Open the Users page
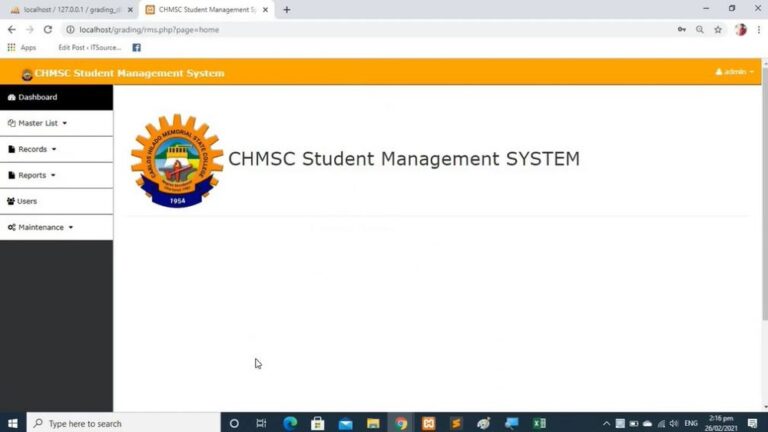The width and height of the screenshot is (768, 432). point(27,201)
